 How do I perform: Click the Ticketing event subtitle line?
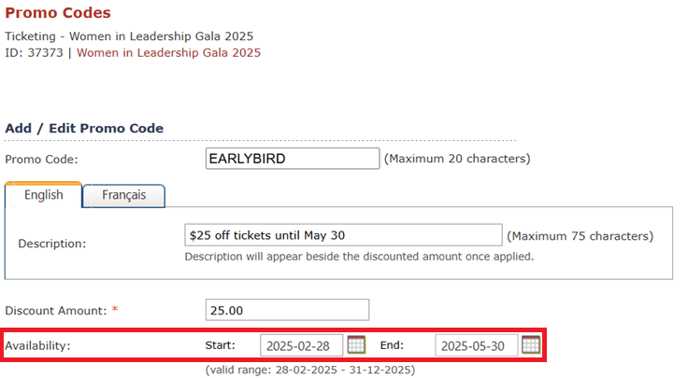(x=129, y=36)
